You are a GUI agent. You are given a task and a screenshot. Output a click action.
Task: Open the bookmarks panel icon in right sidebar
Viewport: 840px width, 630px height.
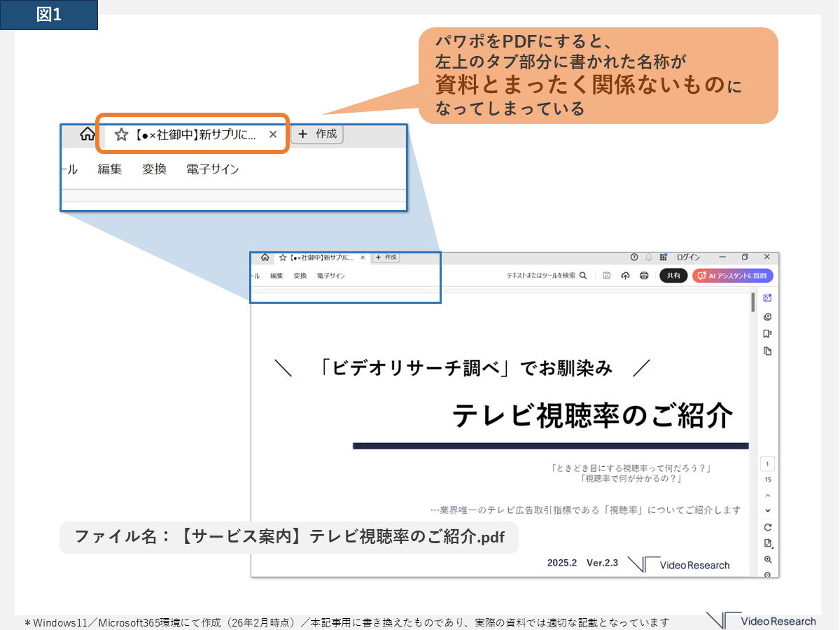768,334
